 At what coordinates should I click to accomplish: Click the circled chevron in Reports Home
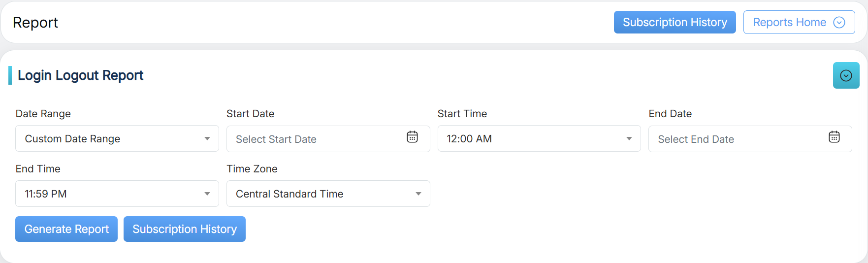click(839, 23)
